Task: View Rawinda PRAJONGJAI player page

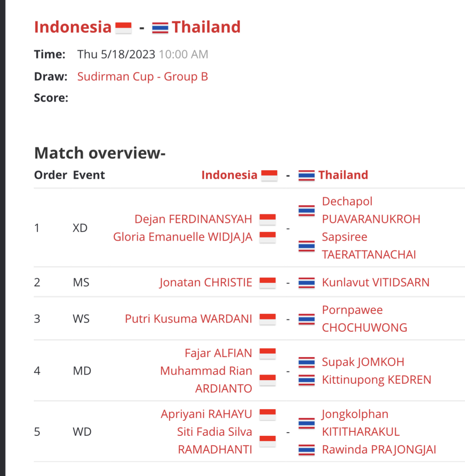Action: pyautogui.click(x=379, y=450)
